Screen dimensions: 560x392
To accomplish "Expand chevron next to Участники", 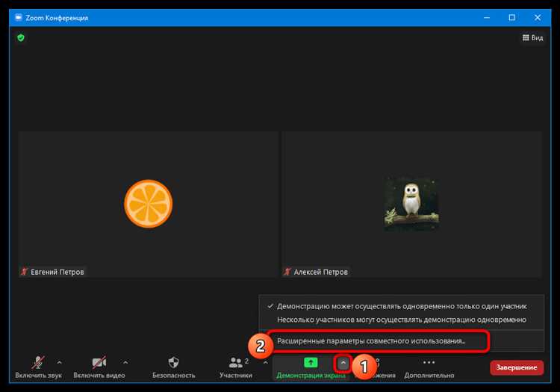I will pyautogui.click(x=266, y=363).
